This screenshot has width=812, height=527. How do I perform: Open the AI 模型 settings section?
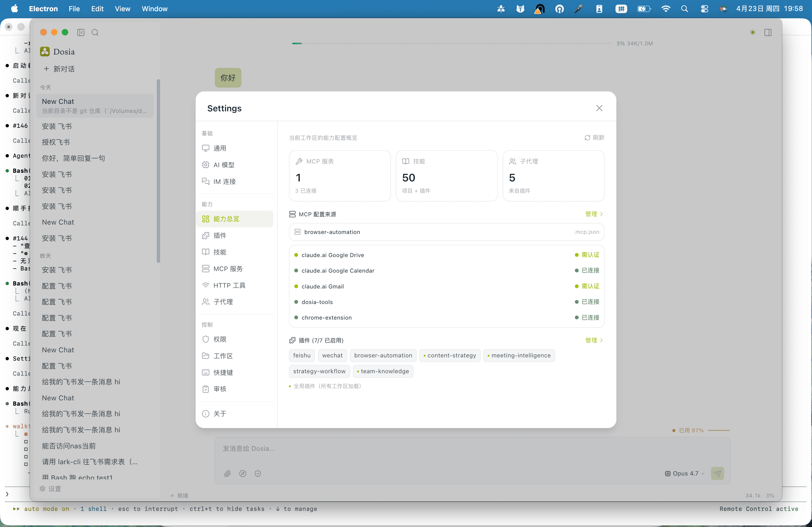pyautogui.click(x=235, y=165)
